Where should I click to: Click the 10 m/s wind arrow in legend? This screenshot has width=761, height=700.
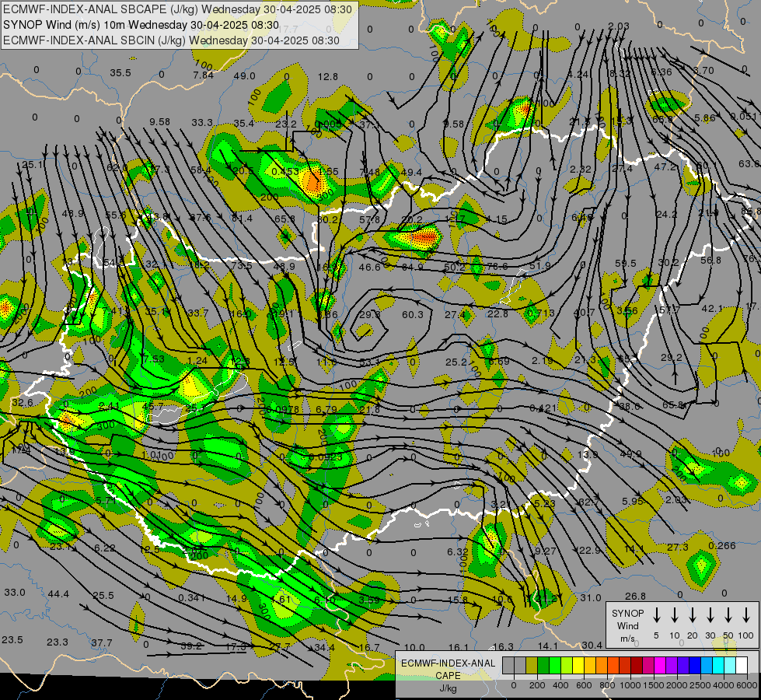[x=675, y=615]
